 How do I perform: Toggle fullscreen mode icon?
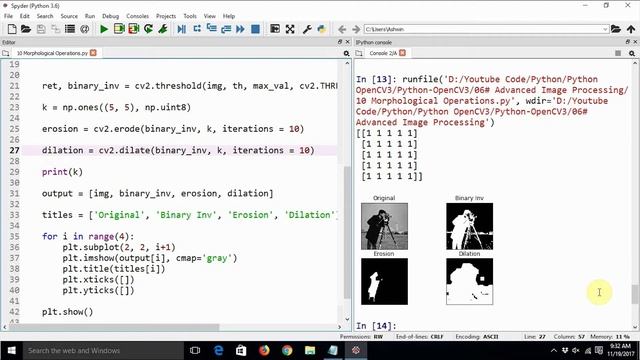(x=290, y=29)
